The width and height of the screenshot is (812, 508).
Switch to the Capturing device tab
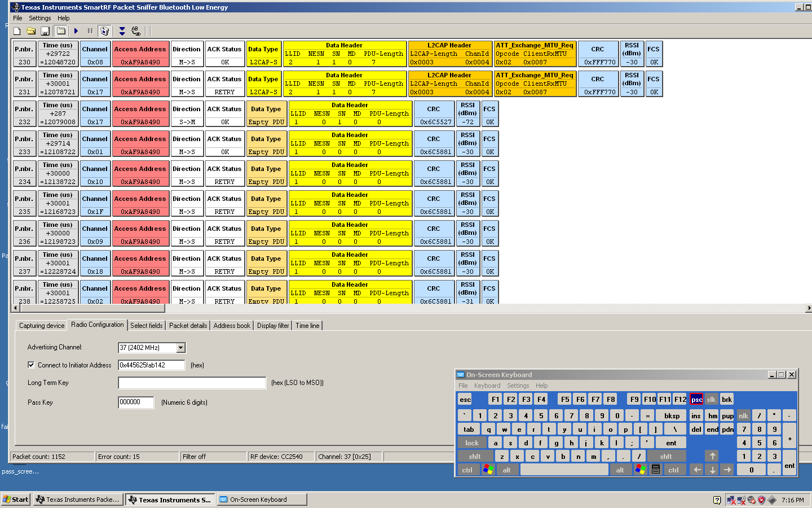pyautogui.click(x=42, y=326)
